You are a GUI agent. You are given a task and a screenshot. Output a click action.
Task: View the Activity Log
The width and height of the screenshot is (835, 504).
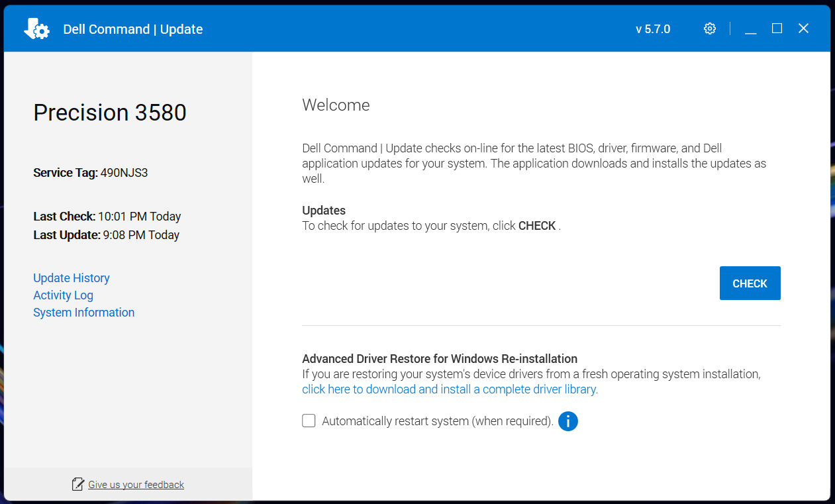[x=63, y=295]
